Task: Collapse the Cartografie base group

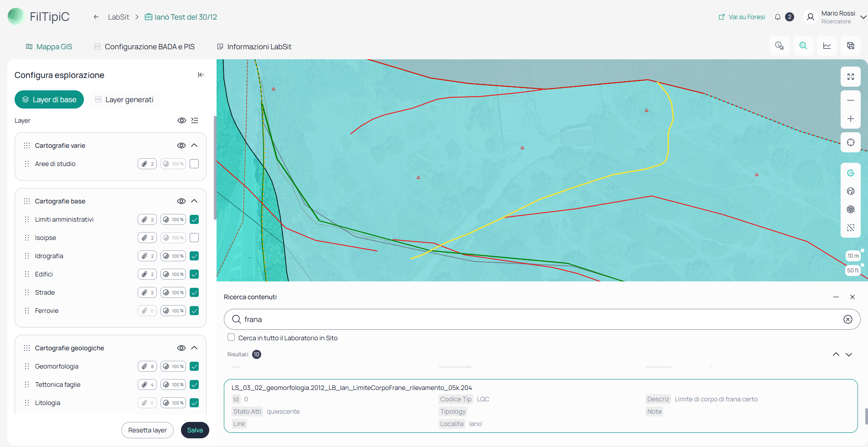Action: click(x=194, y=201)
